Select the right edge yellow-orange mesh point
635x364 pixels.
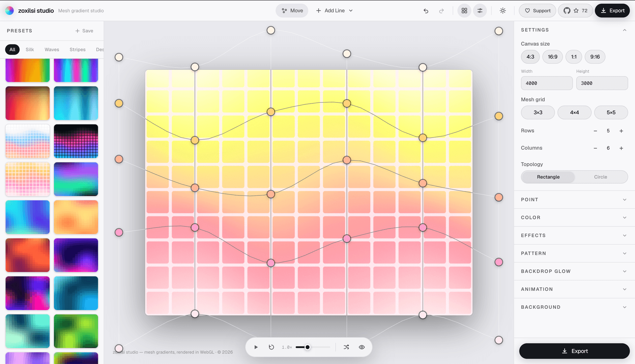(x=499, y=116)
